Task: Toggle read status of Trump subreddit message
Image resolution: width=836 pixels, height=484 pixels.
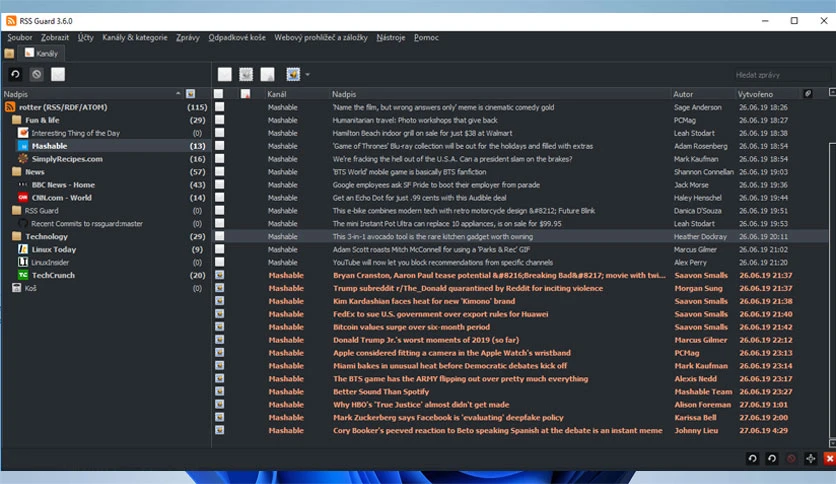Action: [219, 288]
